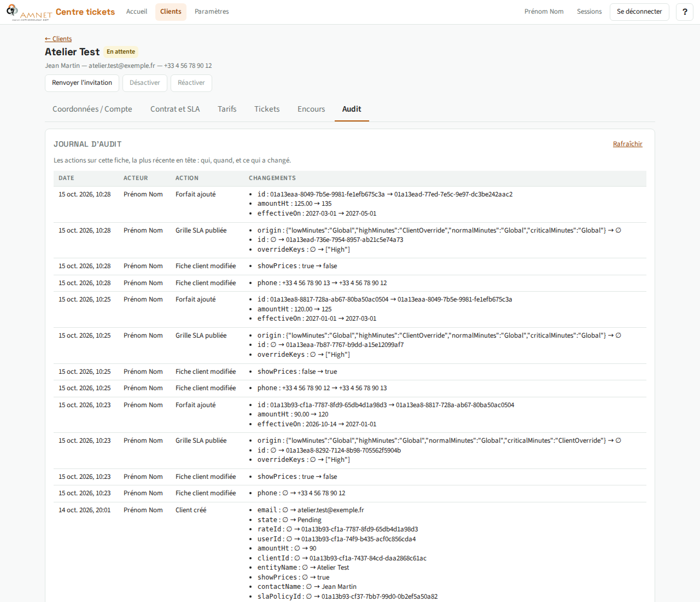Click the Rafraîchir link
The image size is (700, 602).
click(x=627, y=144)
